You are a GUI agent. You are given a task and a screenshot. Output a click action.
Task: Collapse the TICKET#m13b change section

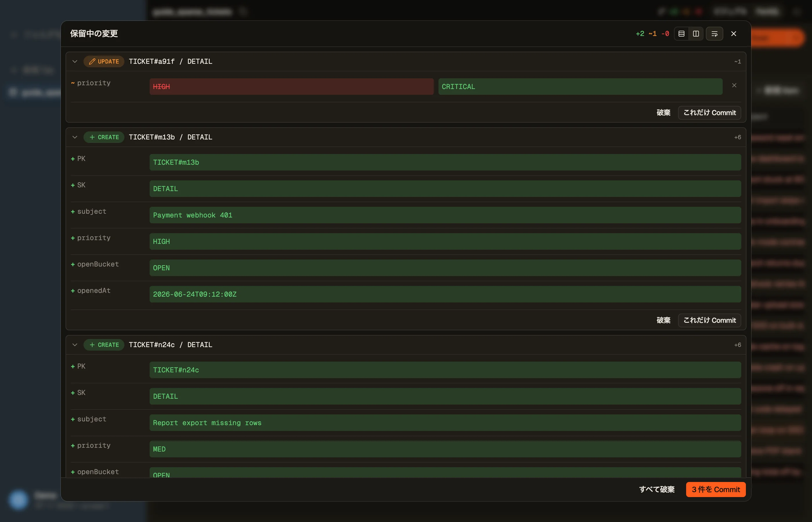point(75,137)
